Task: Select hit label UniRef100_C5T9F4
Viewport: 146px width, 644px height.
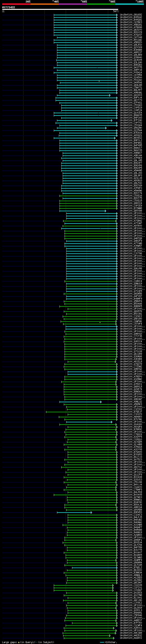Action: click(x=131, y=324)
